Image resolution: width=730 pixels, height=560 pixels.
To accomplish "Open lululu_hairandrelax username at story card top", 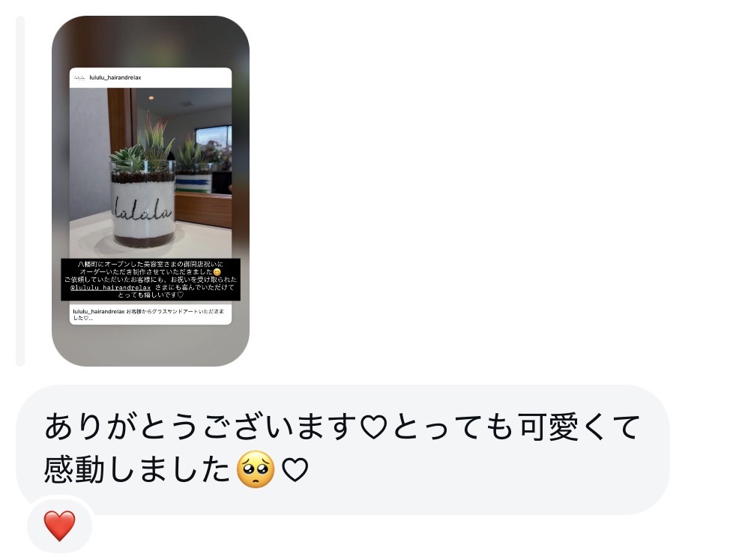I will pyautogui.click(x=115, y=78).
